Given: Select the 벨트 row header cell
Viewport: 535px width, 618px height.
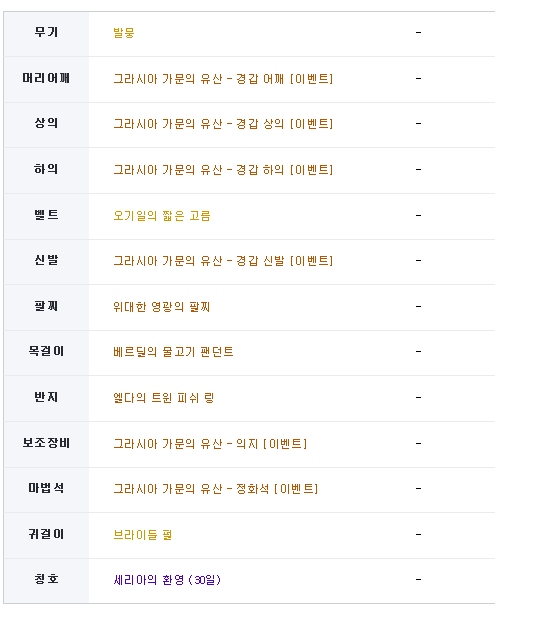Looking at the screenshot, I should [47, 216].
